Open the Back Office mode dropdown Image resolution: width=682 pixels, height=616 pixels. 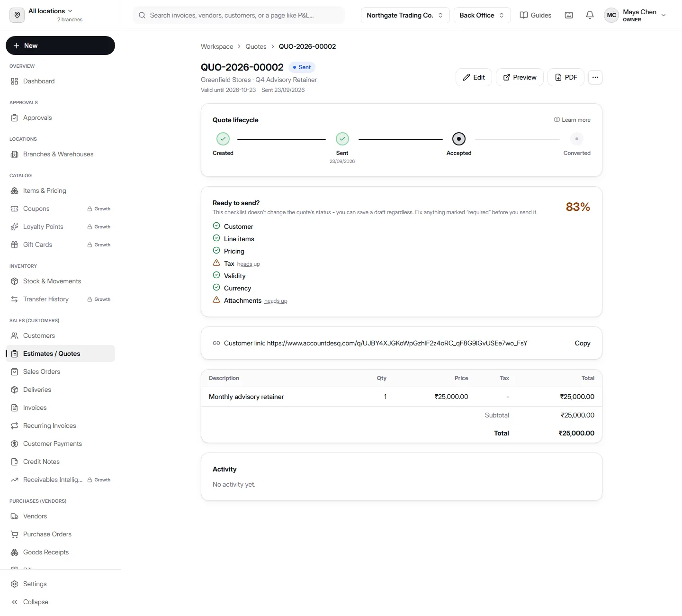(482, 15)
